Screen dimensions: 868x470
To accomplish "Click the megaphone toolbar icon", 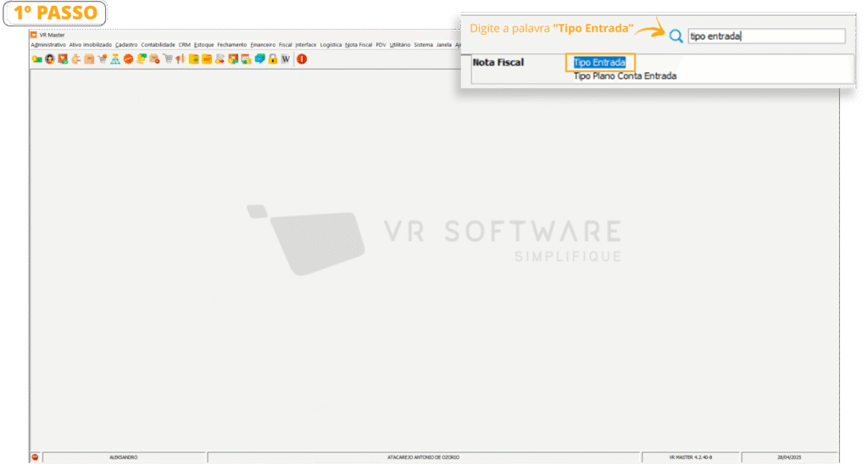I will (181, 59).
